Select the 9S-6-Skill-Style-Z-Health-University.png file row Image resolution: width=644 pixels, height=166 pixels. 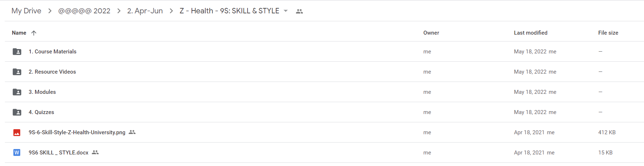(324, 132)
